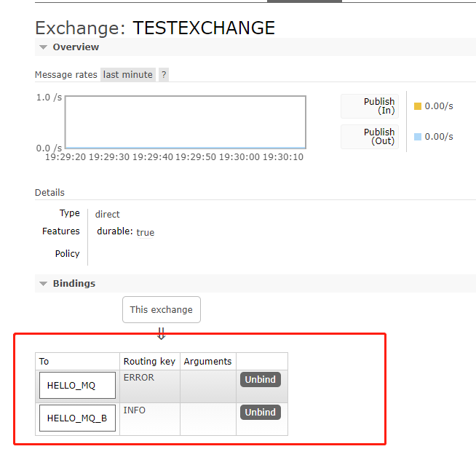Collapse the Bindings section triangle

coord(43,284)
